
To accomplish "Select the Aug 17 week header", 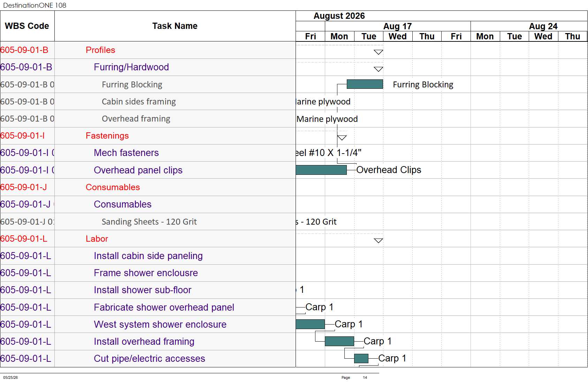I will click(x=397, y=26).
